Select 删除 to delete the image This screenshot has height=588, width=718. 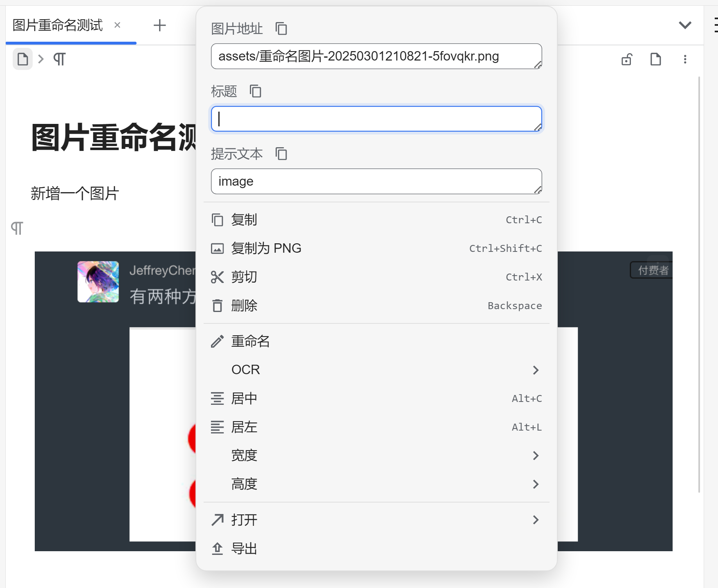(x=376, y=306)
